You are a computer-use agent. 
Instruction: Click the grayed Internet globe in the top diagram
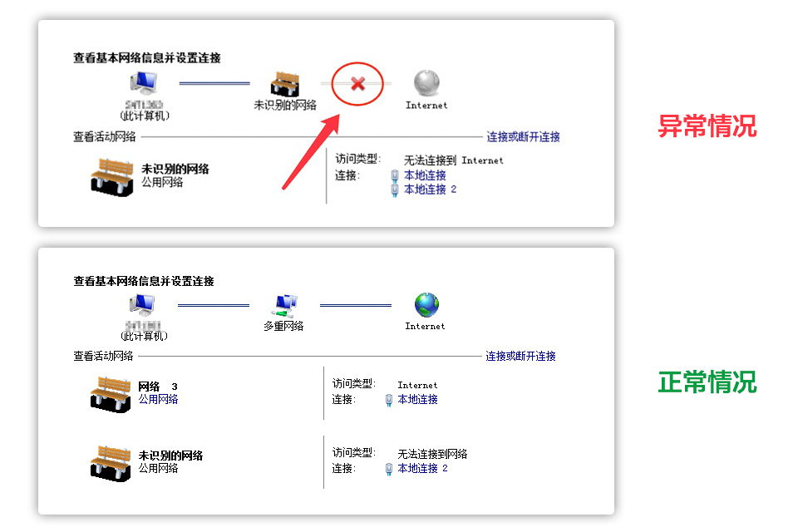pyautogui.click(x=425, y=83)
